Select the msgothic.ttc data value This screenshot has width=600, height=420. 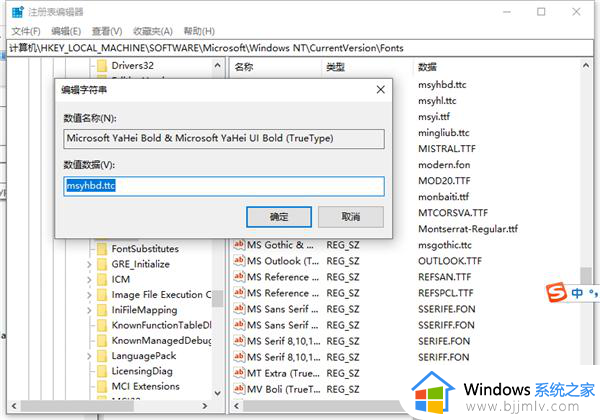click(445, 245)
